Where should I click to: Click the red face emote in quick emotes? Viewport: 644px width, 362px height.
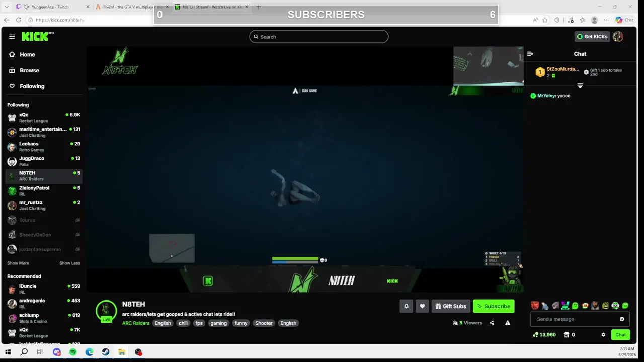click(x=535, y=306)
